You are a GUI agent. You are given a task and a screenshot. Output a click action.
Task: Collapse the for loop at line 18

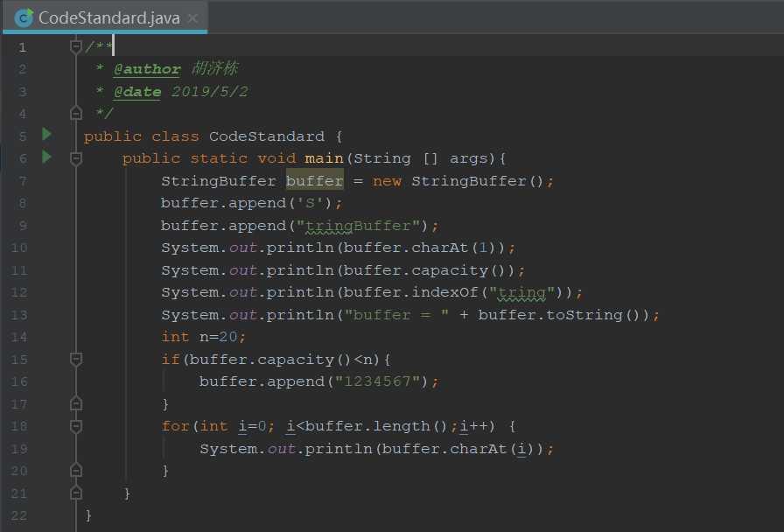pos(76,426)
